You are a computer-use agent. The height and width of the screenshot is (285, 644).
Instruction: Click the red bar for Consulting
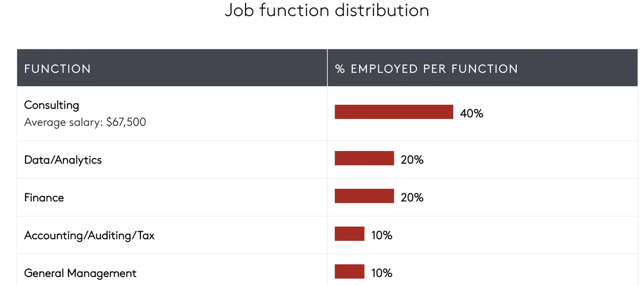coord(394,112)
